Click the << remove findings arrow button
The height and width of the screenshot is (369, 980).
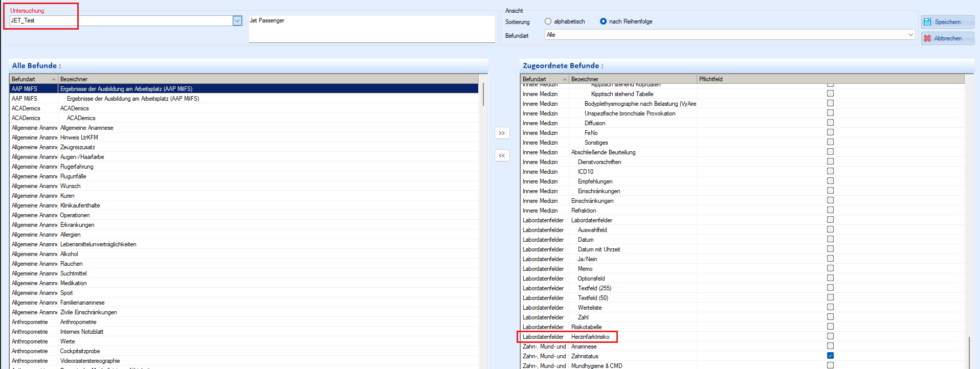[502, 155]
